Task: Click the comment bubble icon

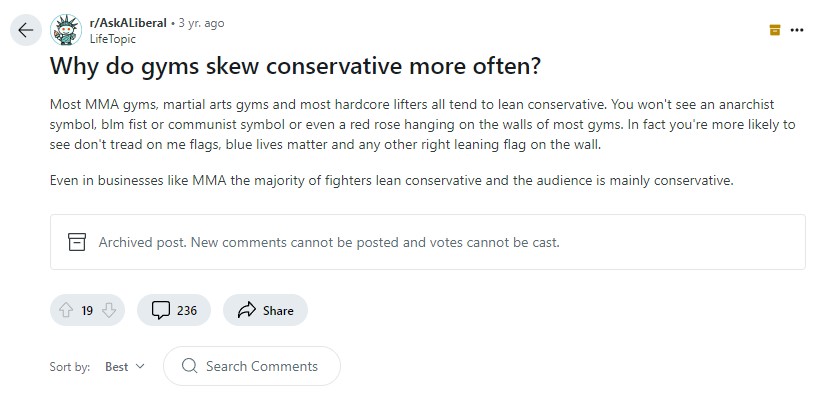Action: 161,310
